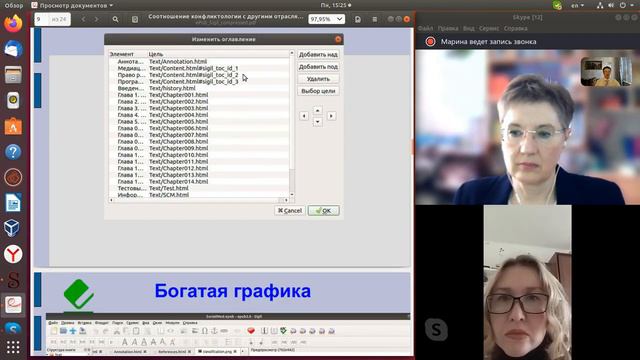Click Добавить над button
The height and width of the screenshot is (360, 640).
pos(318,54)
